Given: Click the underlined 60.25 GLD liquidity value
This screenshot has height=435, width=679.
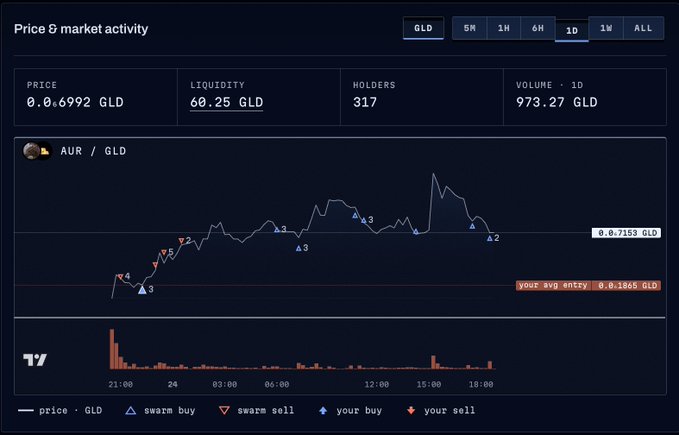Looking at the screenshot, I should click(226, 103).
